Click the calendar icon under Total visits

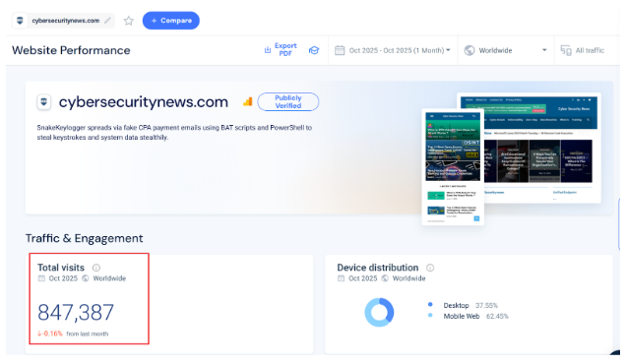41,278
